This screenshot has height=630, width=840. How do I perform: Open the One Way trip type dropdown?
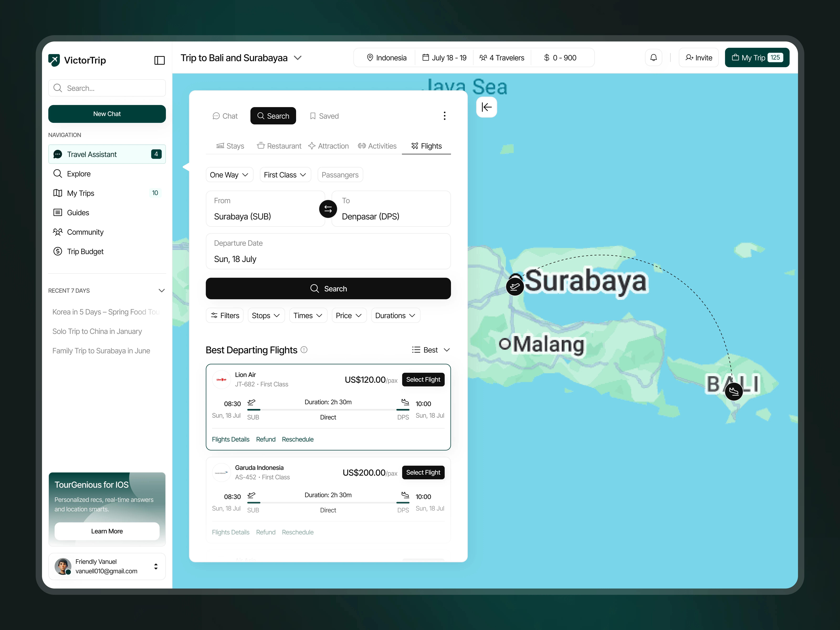pyautogui.click(x=229, y=175)
